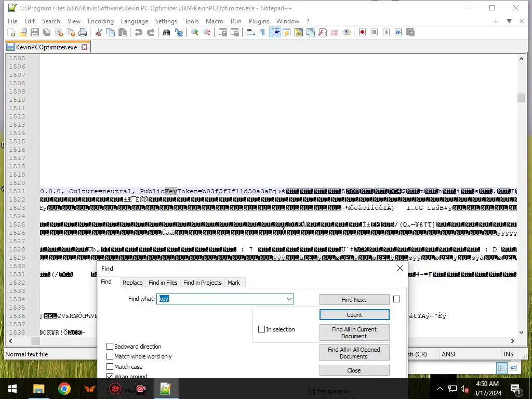Click the Redo arrow icon
This screenshot has height=399, width=532.
[x=150, y=32]
